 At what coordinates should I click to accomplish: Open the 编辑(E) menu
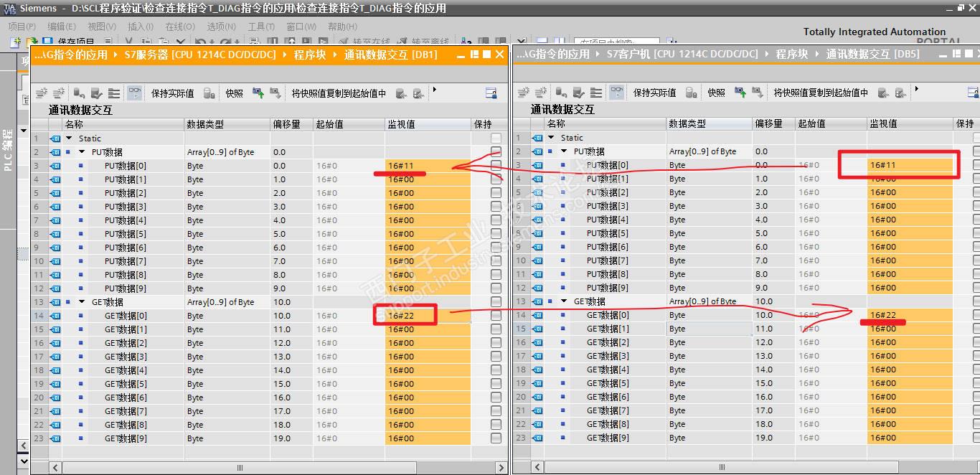[62, 27]
